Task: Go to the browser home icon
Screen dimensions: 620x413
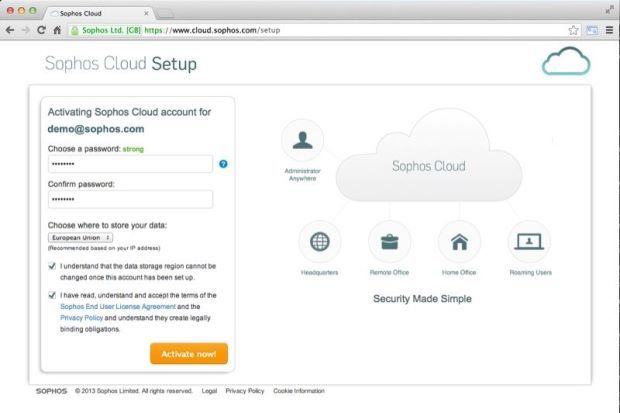Action: point(57,30)
